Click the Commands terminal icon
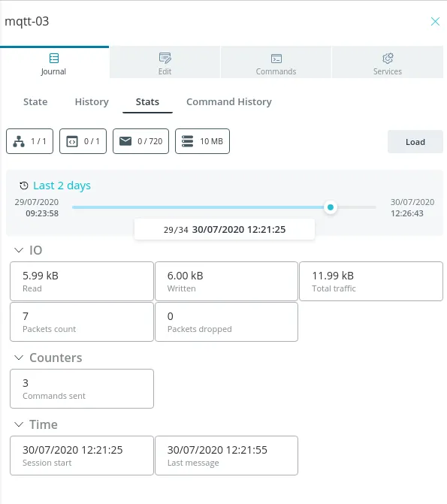 [276, 59]
